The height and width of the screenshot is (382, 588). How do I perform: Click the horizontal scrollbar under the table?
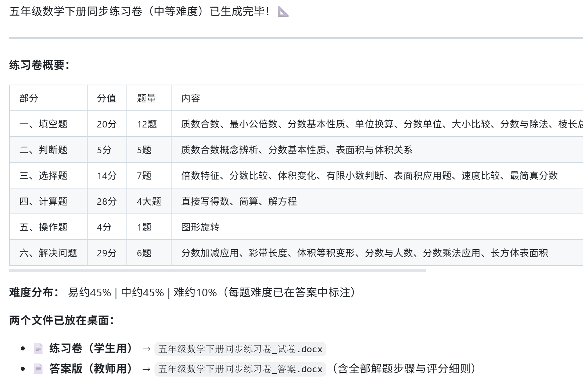217,271
